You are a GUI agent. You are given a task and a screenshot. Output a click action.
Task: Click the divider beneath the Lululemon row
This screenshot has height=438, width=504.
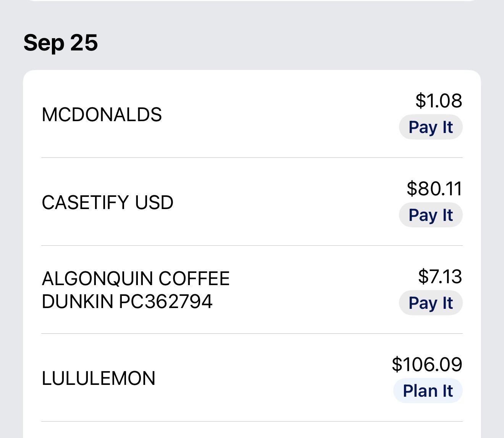[x=252, y=421]
